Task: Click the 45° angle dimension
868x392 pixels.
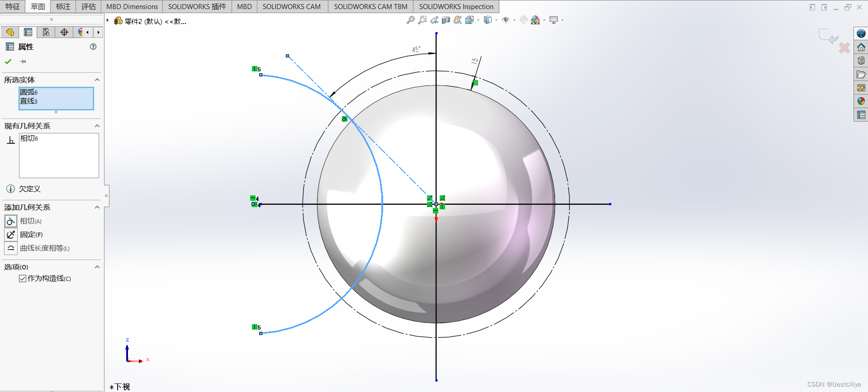Action: pos(416,49)
